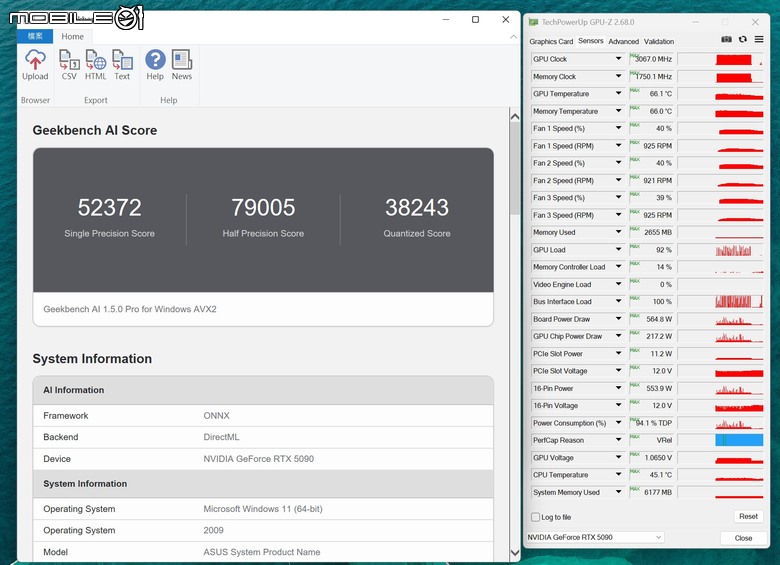This screenshot has width=780, height=565.
Task: Click the scroll down arrow in Geekbench
Action: tap(515, 553)
